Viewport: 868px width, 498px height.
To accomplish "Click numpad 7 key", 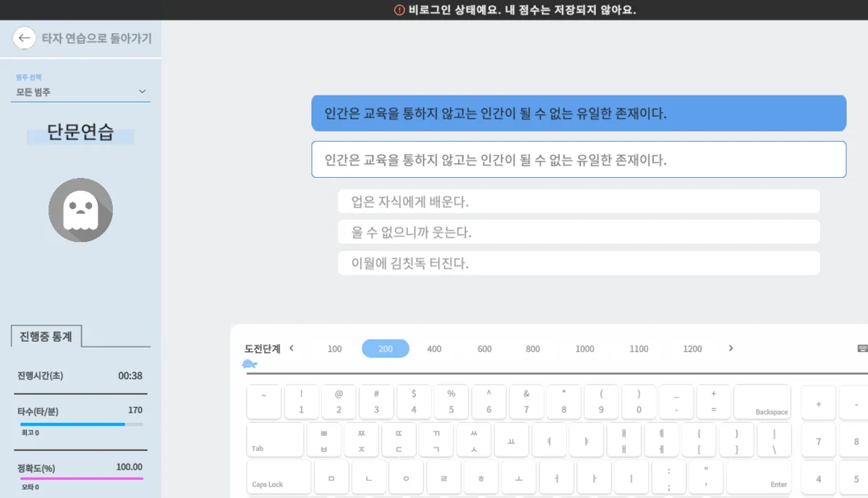I will pos(819,439).
